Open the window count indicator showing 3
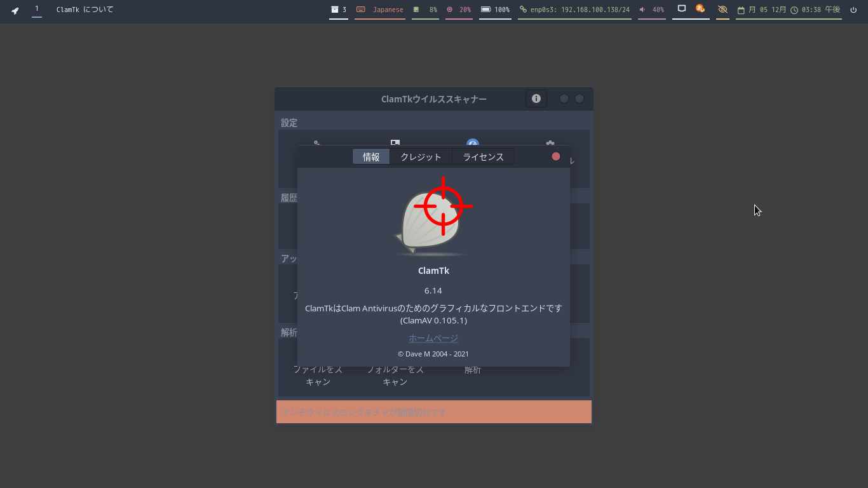The width and height of the screenshot is (868, 488). [x=339, y=10]
